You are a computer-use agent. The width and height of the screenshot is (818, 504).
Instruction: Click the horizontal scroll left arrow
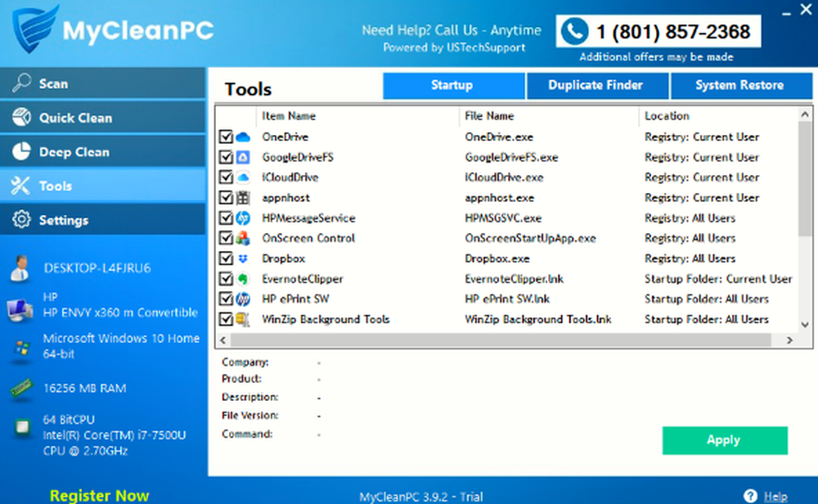point(222,340)
